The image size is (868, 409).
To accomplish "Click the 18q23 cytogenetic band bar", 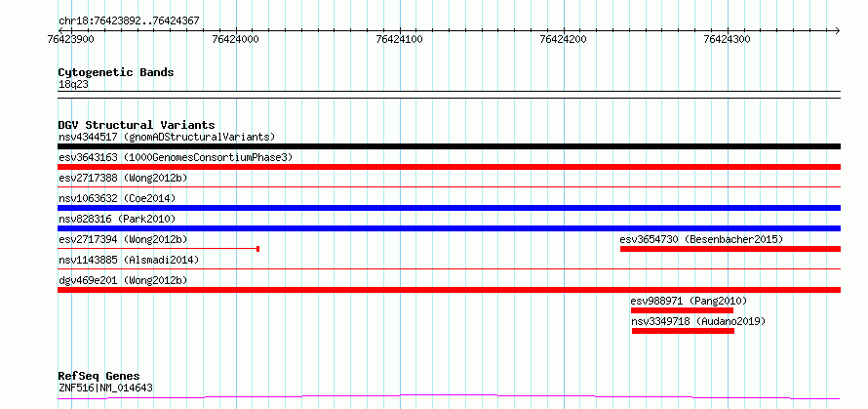I will 449,95.
